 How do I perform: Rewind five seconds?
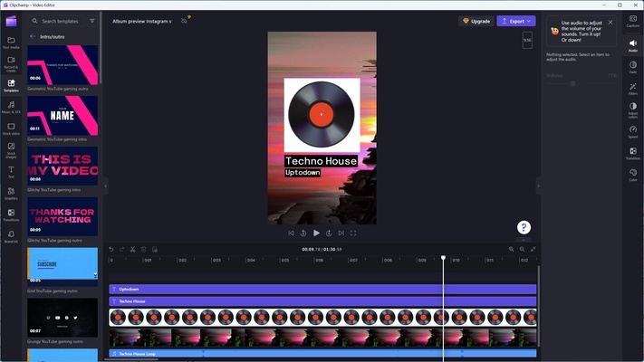click(303, 233)
